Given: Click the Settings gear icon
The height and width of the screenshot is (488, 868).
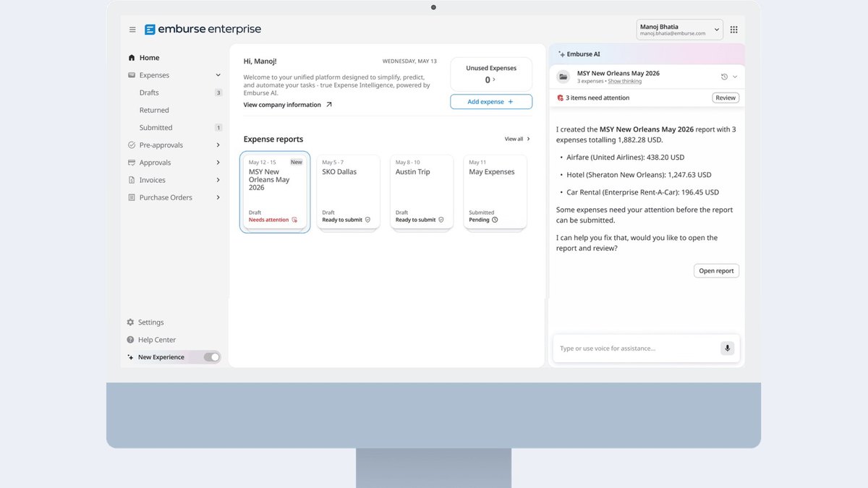Looking at the screenshot, I should click(130, 322).
